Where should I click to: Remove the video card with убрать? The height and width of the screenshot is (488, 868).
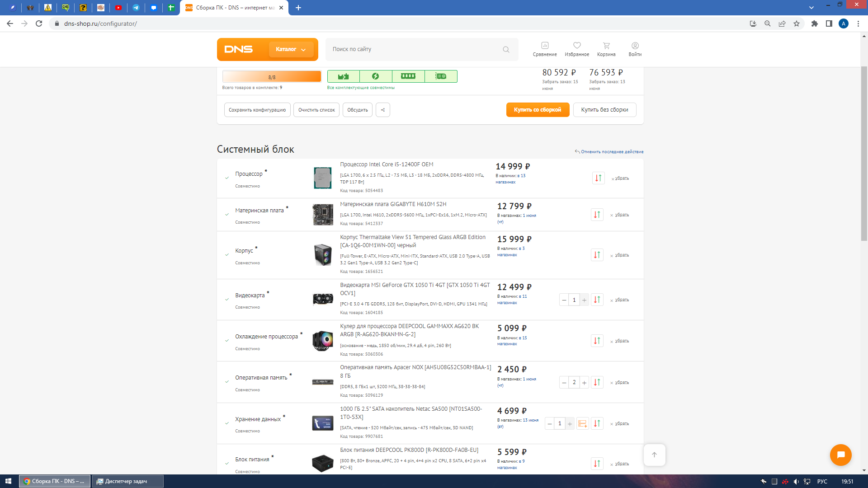(620, 300)
